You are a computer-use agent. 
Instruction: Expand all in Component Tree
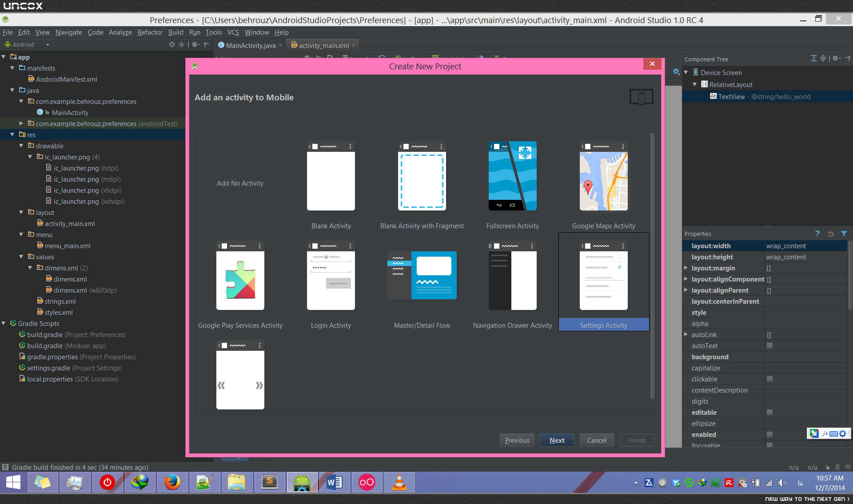pyautogui.click(x=813, y=59)
